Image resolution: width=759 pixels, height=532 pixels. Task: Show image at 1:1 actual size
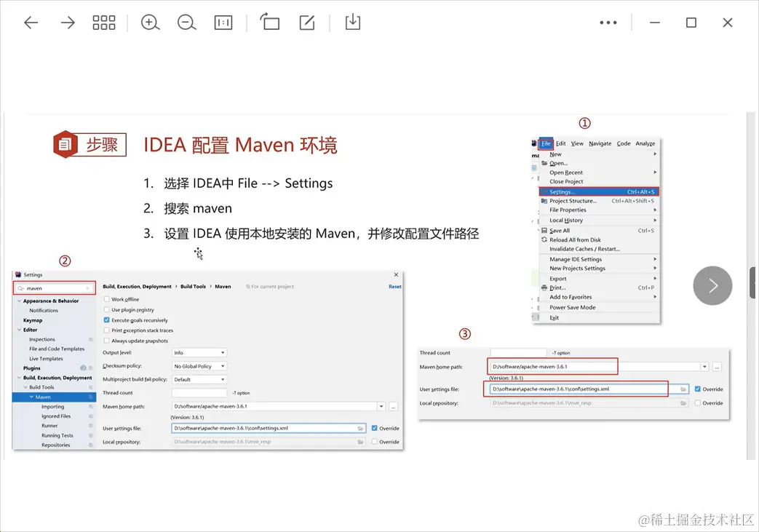pos(223,23)
